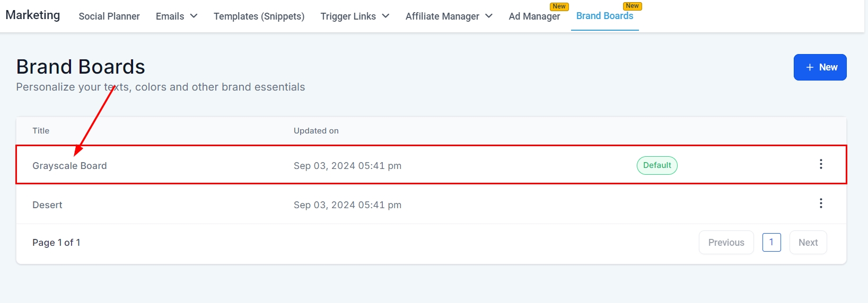
Task: Click the Title column header
Action: (x=41, y=131)
